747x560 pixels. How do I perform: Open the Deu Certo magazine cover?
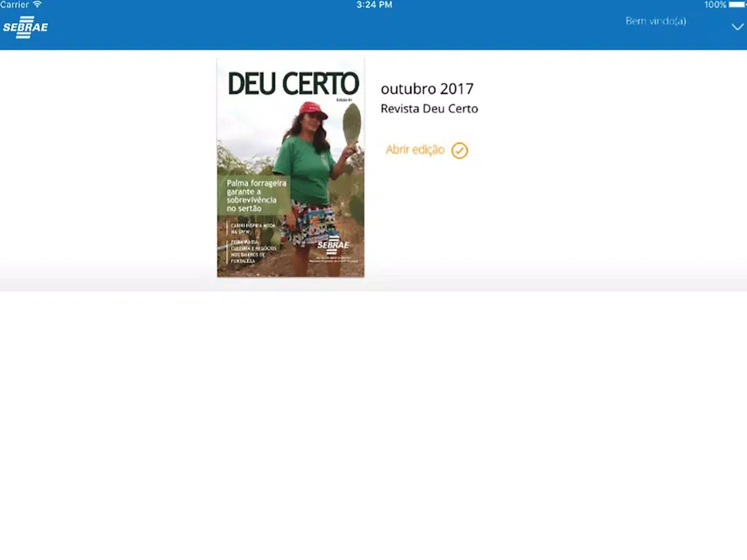coord(291,168)
